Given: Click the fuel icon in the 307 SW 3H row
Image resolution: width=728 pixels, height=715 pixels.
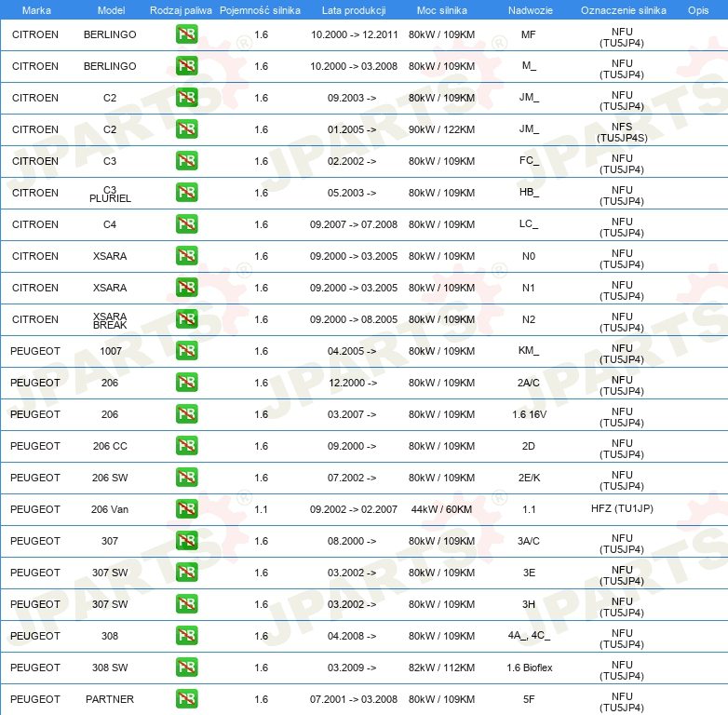Looking at the screenshot, I should 186,603.
